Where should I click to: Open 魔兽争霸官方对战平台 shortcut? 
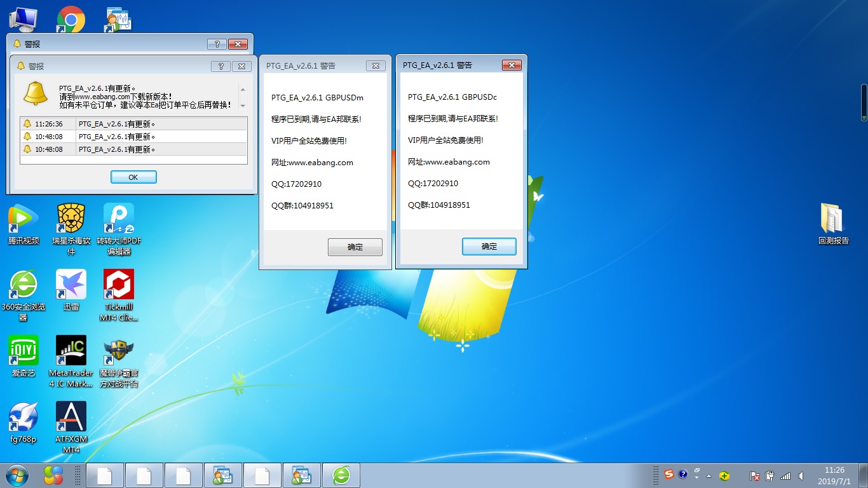[119, 362]
